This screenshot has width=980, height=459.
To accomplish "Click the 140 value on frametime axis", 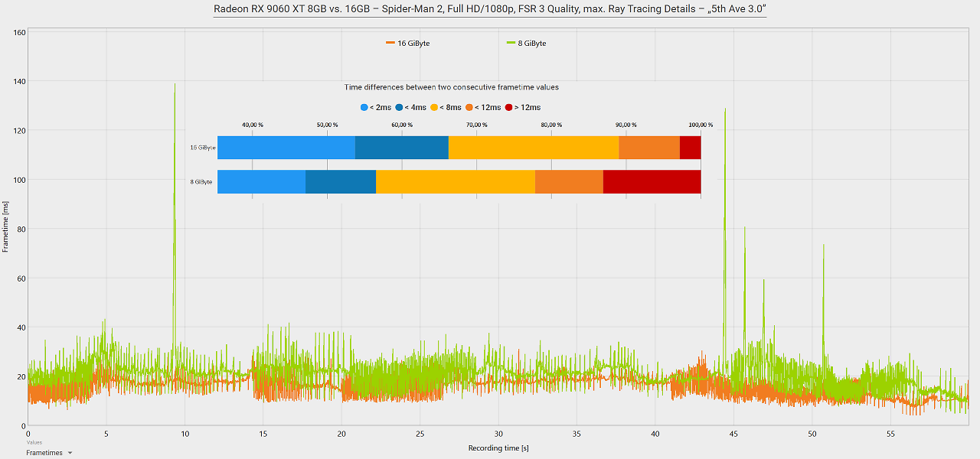I will click(20, 81).
